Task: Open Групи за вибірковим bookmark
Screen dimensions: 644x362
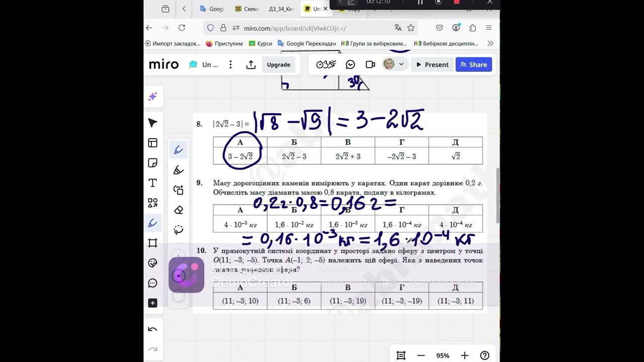Action: click(x=374, y=44)
